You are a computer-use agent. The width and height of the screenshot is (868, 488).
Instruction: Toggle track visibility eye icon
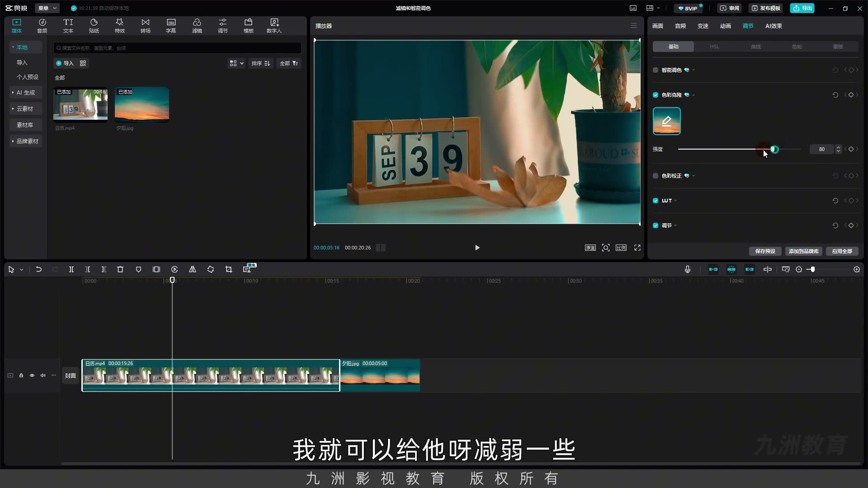point(32,375)
